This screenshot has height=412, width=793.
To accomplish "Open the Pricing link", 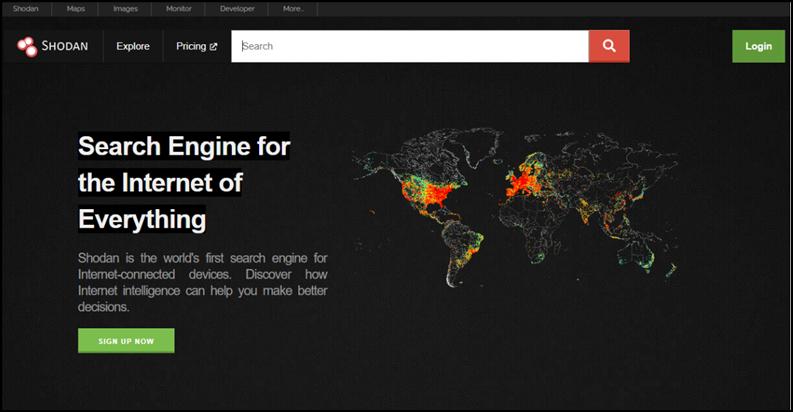I will pyautogui.click(x=196, y=46).
